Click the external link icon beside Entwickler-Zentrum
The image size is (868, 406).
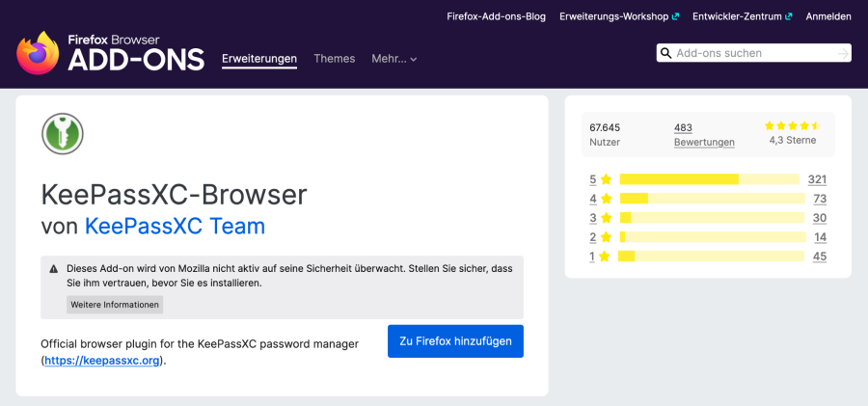tap(789, 16)
